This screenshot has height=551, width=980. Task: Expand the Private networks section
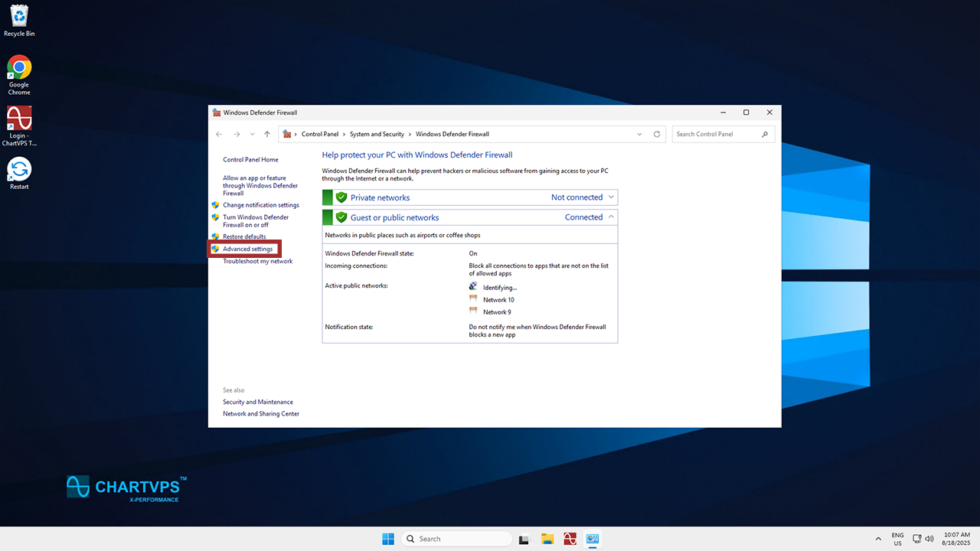[611, 197]
